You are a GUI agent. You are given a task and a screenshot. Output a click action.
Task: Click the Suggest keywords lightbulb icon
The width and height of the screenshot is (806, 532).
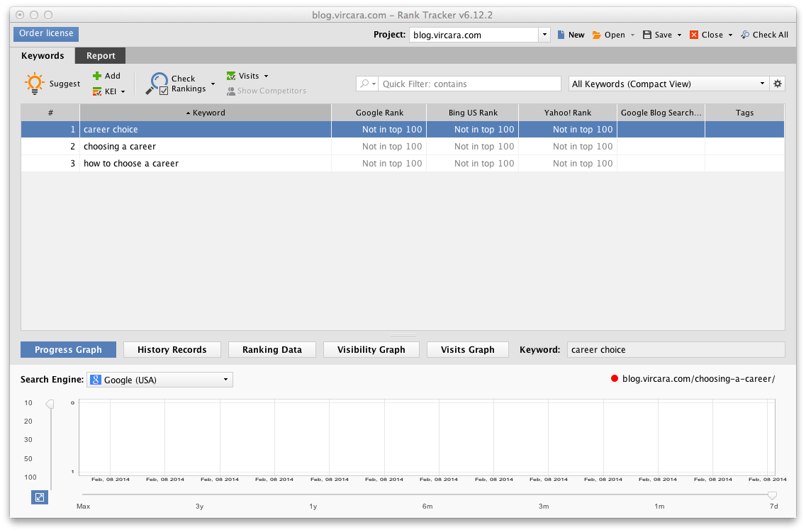35,83
